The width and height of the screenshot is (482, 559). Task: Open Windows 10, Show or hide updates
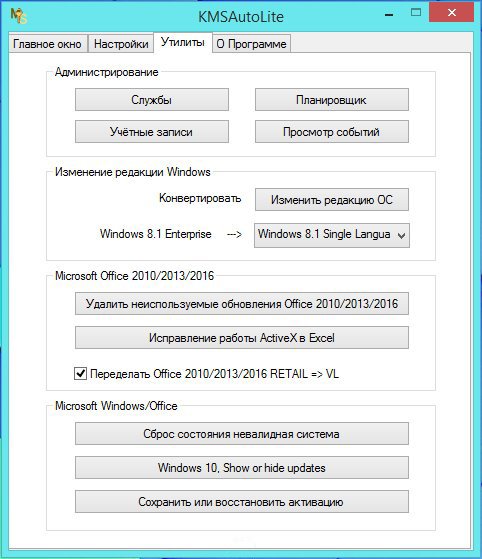coord(242,468)
